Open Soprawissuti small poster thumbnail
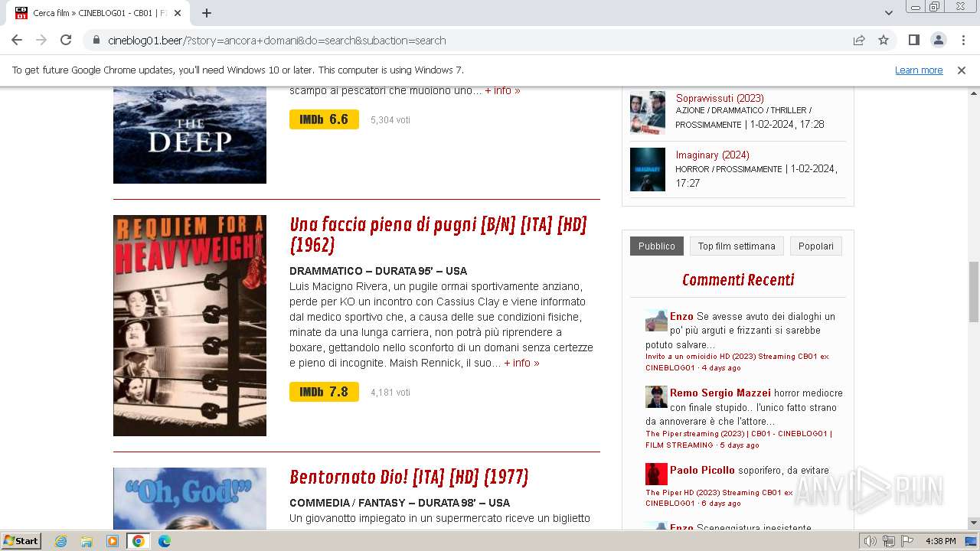 [x=648, y=112]
